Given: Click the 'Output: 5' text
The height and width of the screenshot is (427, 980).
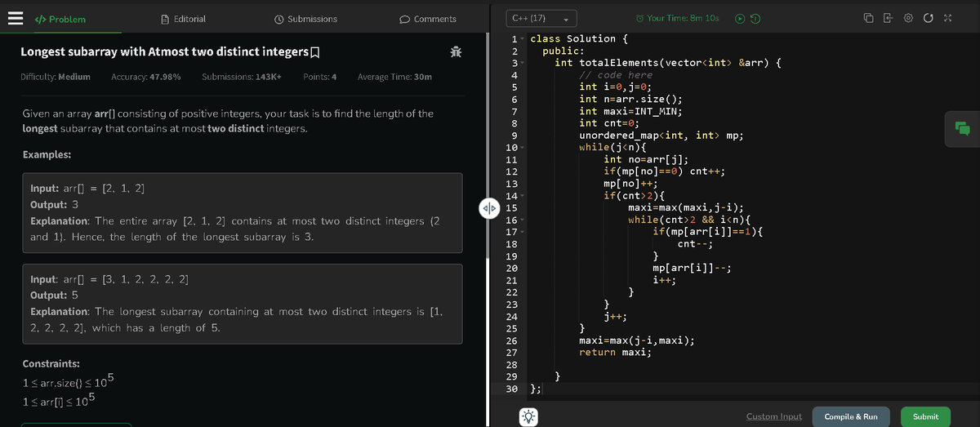Looking at the screenshot, I should click(x=54, y=295).
